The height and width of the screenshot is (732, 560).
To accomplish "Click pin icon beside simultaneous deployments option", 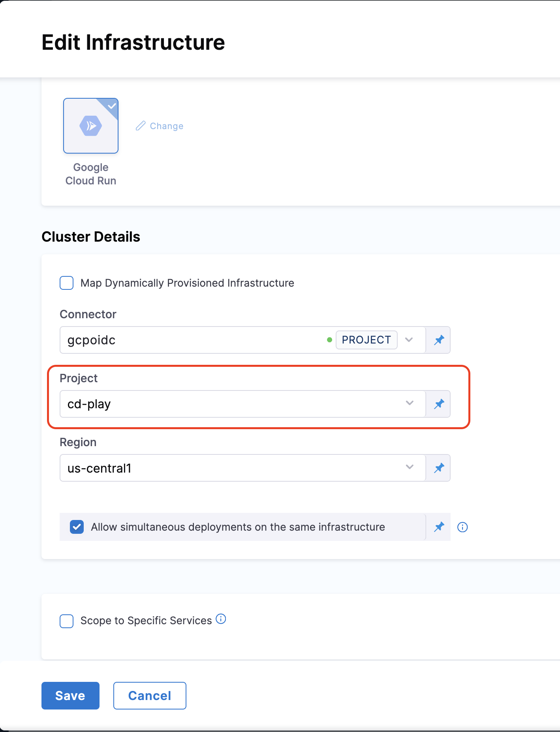I will (x=439, y=527).
